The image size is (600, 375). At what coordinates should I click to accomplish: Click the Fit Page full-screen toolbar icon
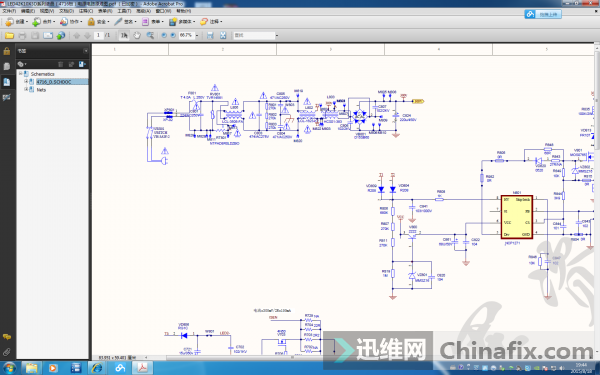click(x=223, y=36)
